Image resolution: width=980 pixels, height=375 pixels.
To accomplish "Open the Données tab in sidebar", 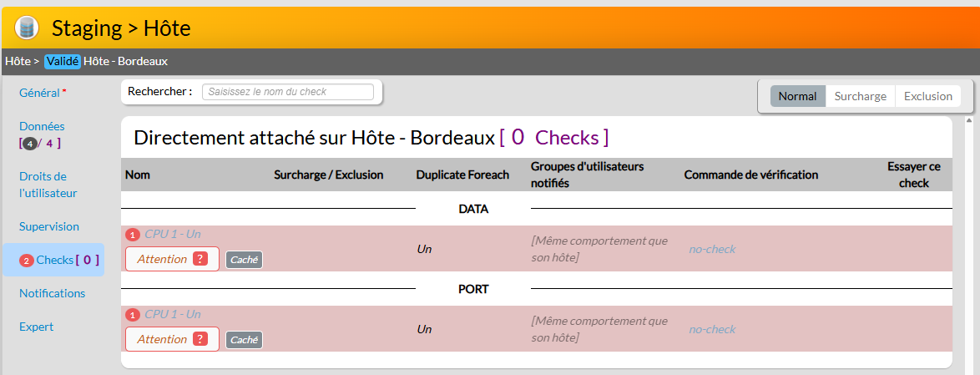I will tap(42, 126).
